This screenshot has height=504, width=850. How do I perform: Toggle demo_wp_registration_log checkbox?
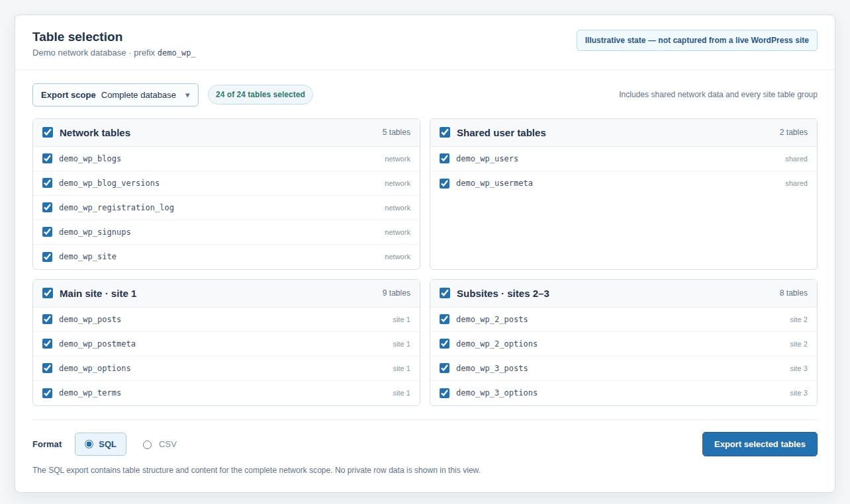pos(47,208)
